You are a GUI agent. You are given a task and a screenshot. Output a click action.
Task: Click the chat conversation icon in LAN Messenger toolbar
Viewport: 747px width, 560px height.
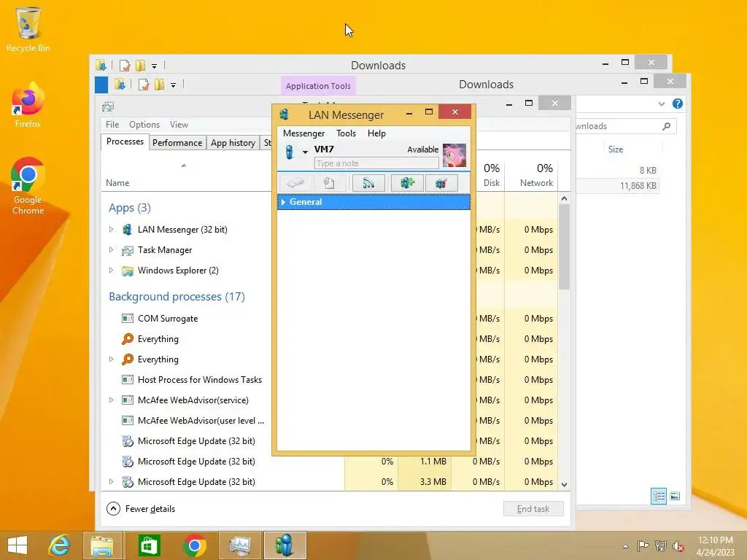tap(295, 183)
